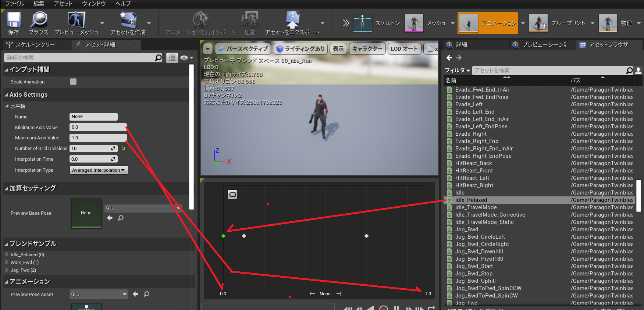
Task: Open the アセット menu
Action: [63, 4]
